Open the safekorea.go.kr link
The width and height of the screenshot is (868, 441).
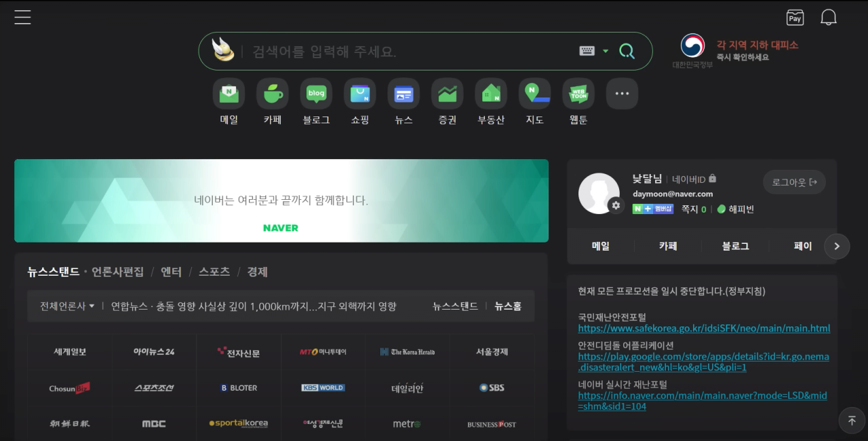(x=704, y=329)
